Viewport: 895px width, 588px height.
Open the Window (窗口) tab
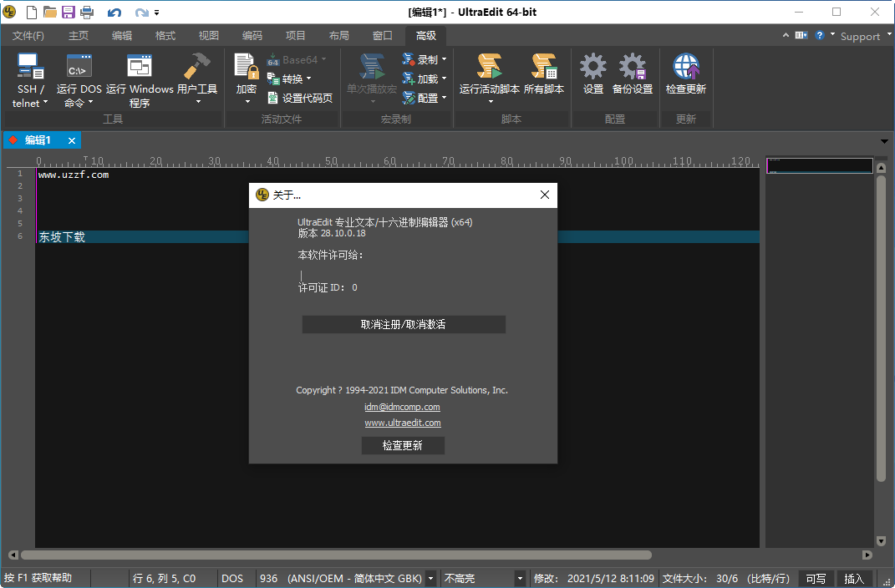382,36
